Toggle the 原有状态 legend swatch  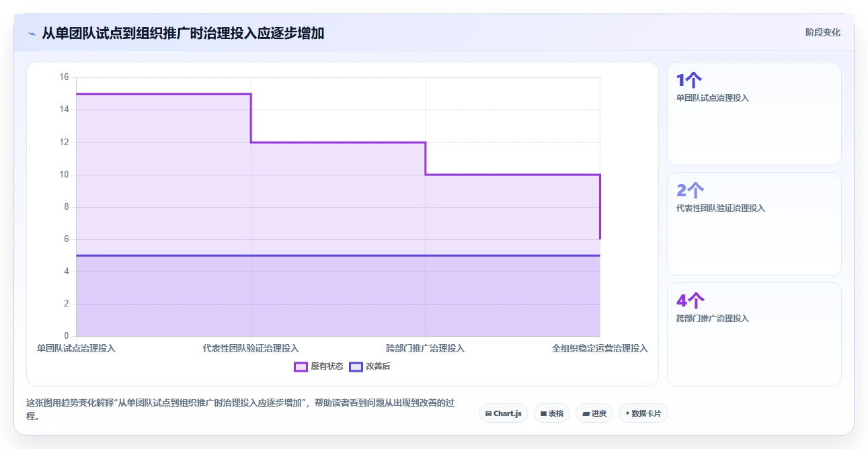click(301, 366)
